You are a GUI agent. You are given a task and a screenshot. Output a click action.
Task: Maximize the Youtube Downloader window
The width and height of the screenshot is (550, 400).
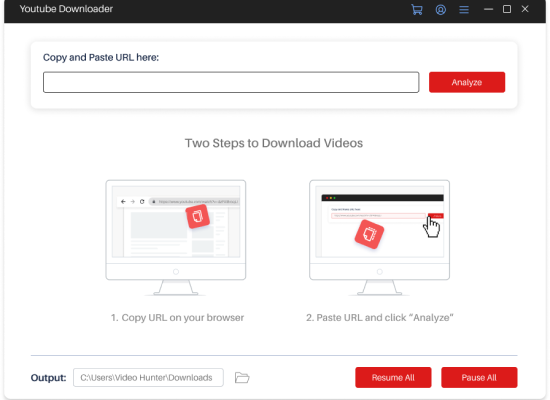click(507, 9)
